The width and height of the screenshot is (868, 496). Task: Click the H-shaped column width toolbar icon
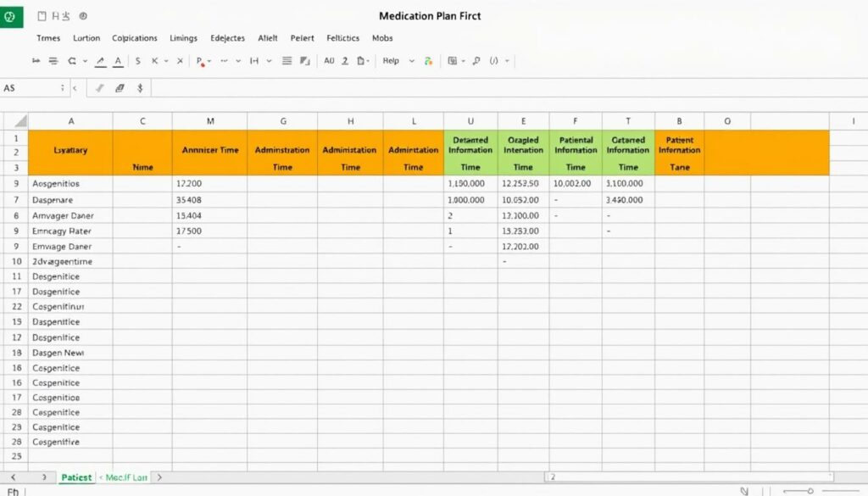[254, 61]
